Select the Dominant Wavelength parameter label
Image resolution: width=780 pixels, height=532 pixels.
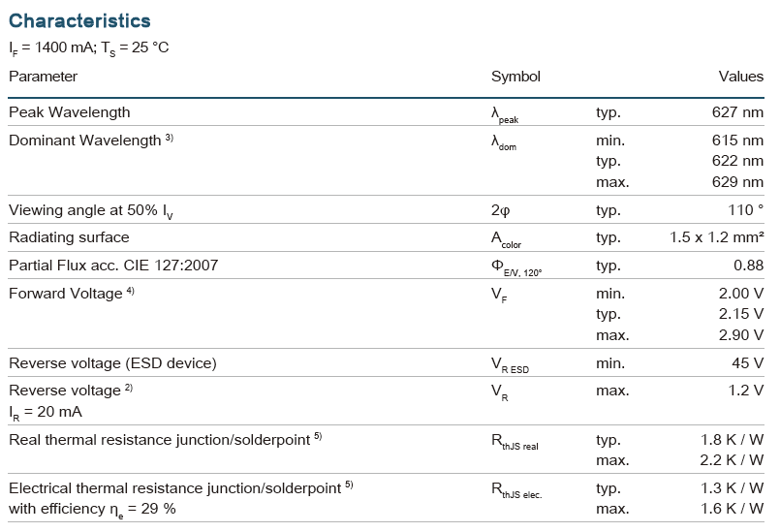(x=84, y=141)
